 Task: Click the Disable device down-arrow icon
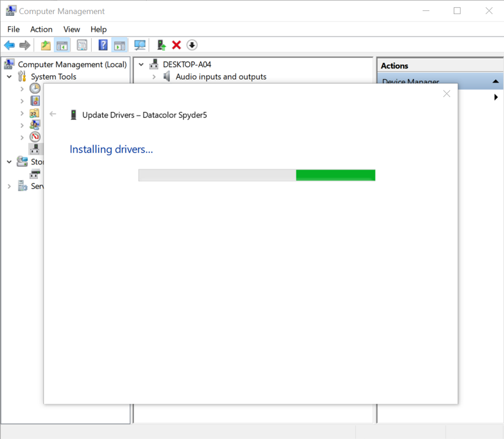(192, 45)
